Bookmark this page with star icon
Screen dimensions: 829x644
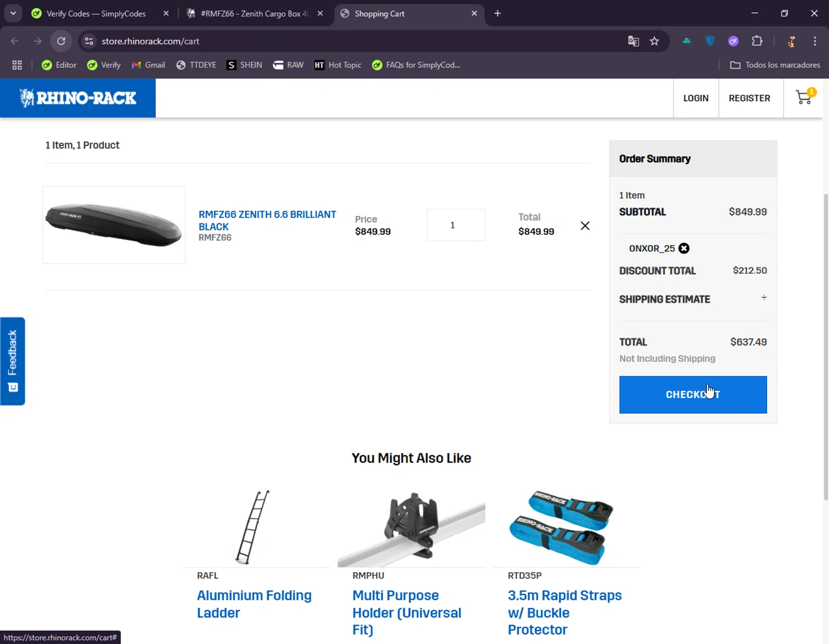click(654, 41)
